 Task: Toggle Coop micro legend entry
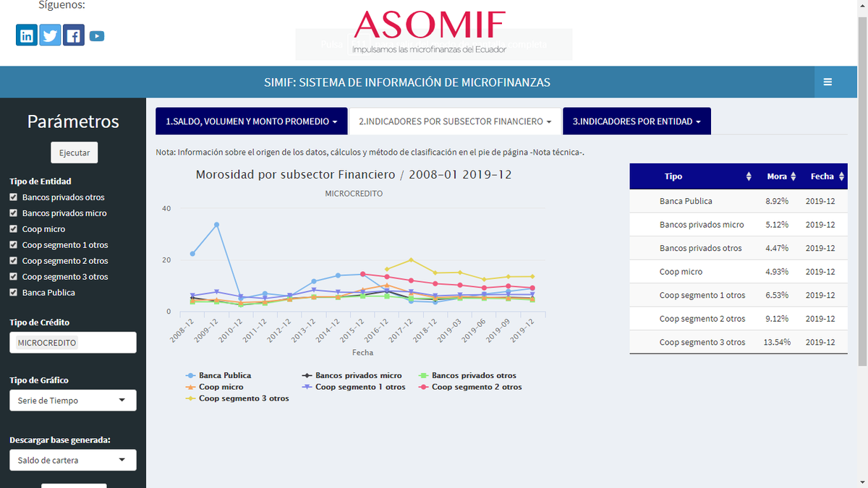pyautogui.click(x=214, y=388)
